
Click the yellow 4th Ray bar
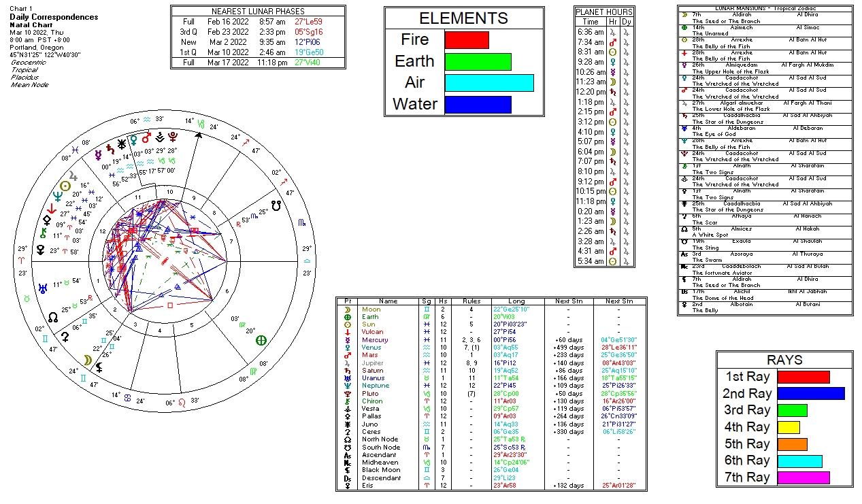(x=789, y=427)
